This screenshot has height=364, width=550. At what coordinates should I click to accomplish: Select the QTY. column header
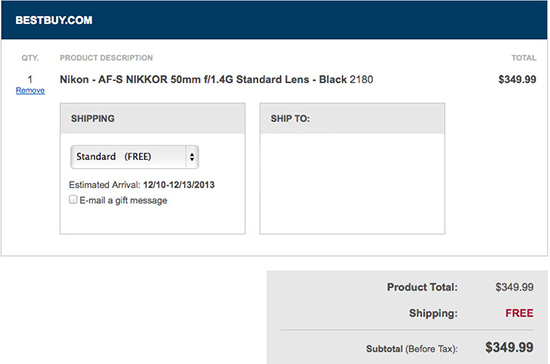click(30, 58)
